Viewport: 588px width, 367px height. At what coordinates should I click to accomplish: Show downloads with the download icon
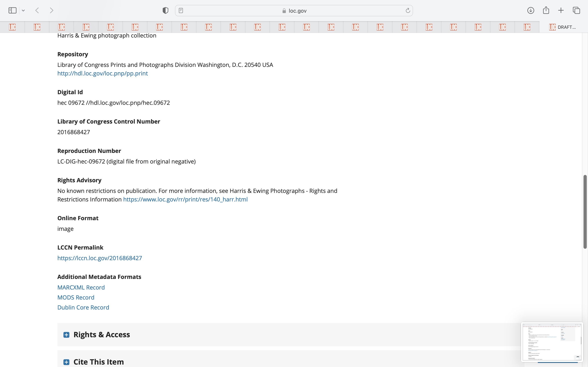click(x=531, y=10)
